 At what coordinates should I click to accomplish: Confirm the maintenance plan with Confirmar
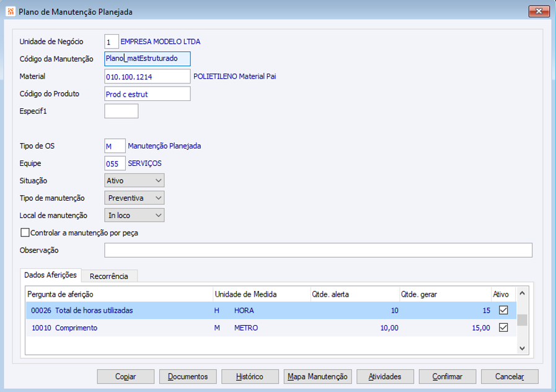click(x=448, y=377)
